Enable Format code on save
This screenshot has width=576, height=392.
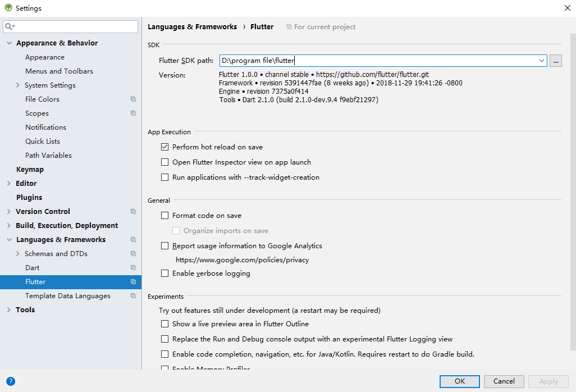164,215
